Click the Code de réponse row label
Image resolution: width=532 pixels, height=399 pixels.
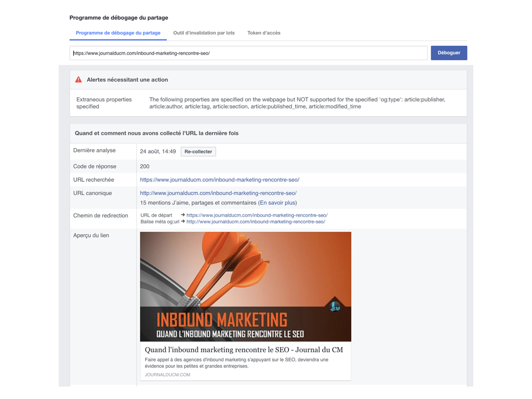click(95, 167)
